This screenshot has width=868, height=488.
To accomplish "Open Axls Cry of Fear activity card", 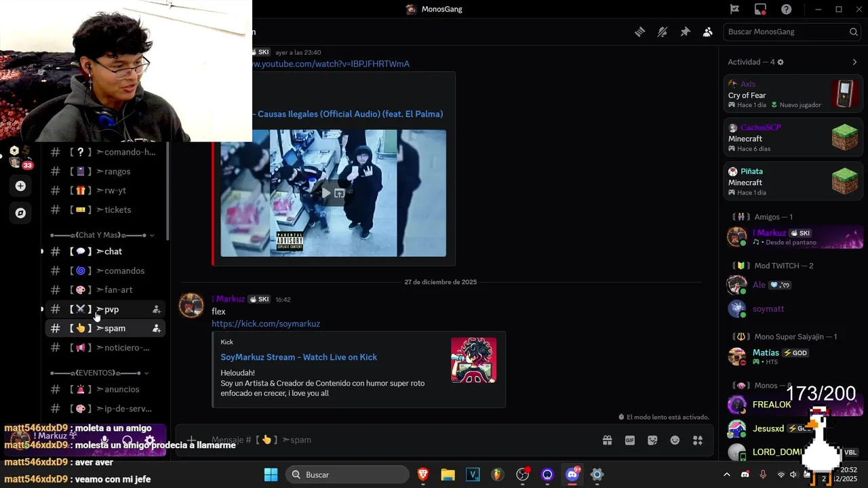I will [793, 94].
